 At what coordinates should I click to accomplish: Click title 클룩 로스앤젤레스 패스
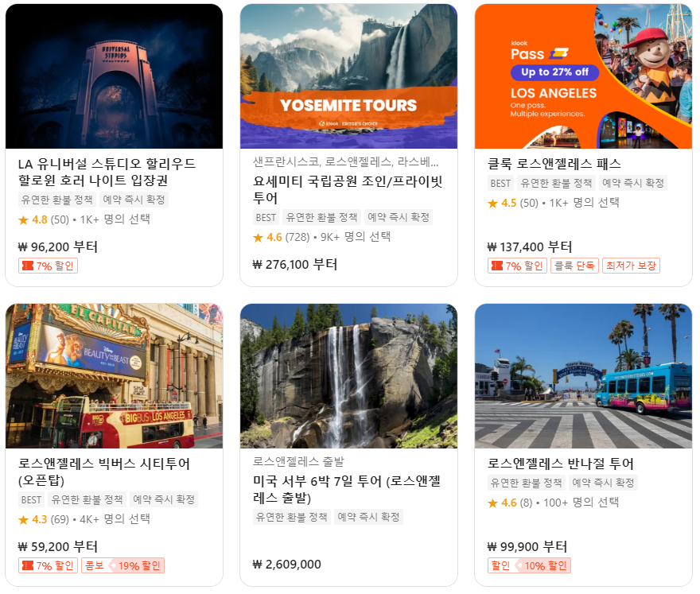coord(554,164)
